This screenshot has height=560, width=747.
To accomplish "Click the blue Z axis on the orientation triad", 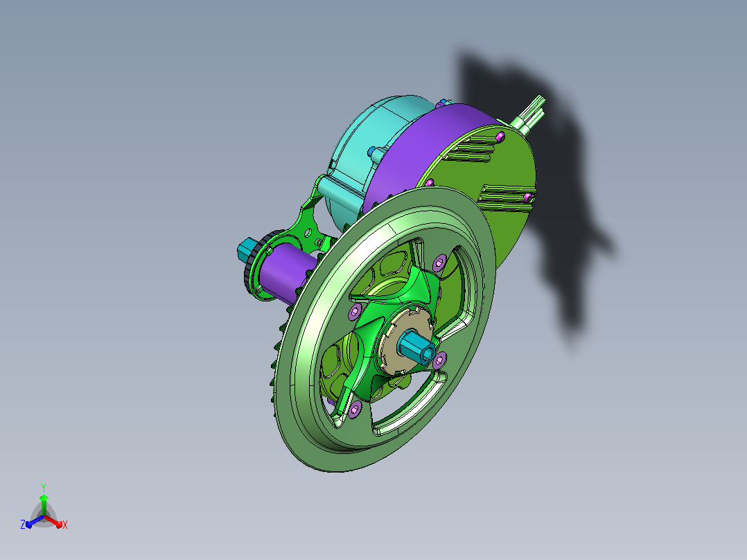I will [31, 522].
